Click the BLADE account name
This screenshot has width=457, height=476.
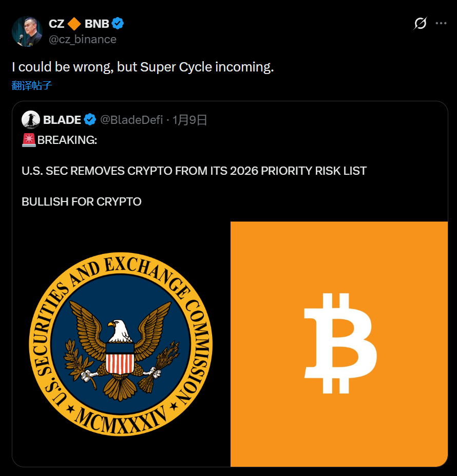62,120
